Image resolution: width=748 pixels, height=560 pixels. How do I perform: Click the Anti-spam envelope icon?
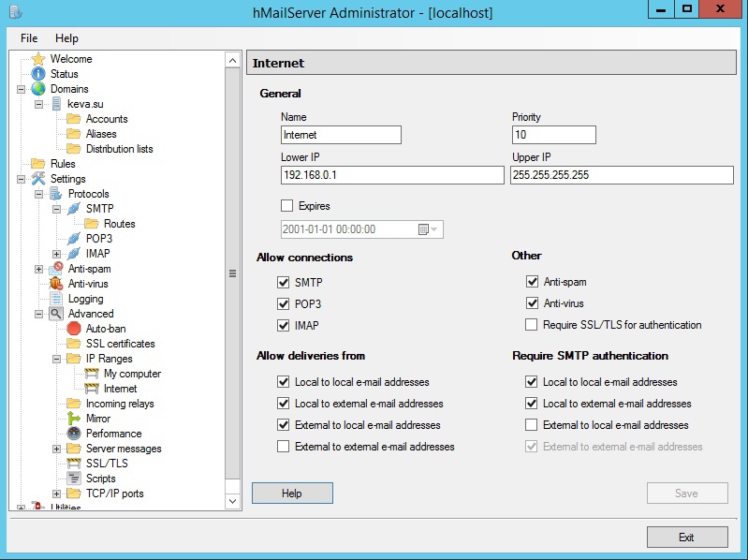point(56,269)
